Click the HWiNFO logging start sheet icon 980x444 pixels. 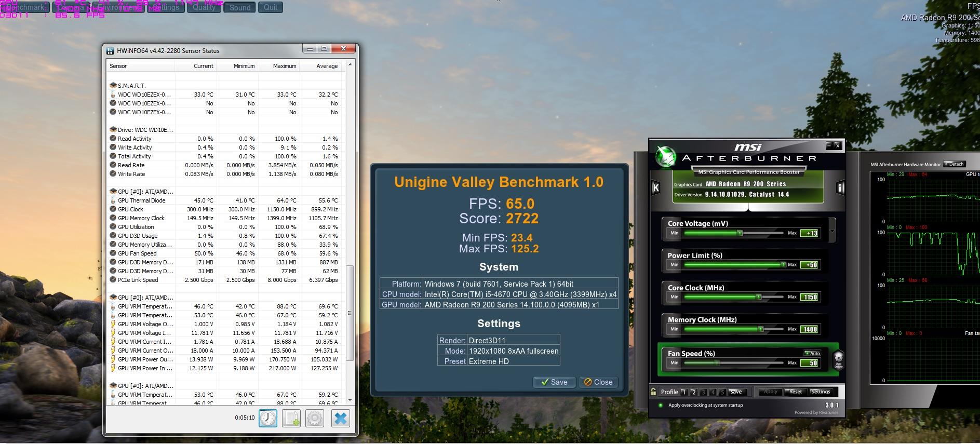[x=291, y=418]
